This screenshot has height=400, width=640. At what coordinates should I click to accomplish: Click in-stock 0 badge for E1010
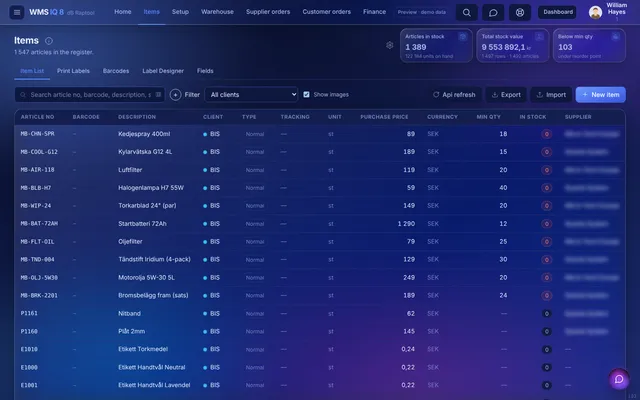547,349
